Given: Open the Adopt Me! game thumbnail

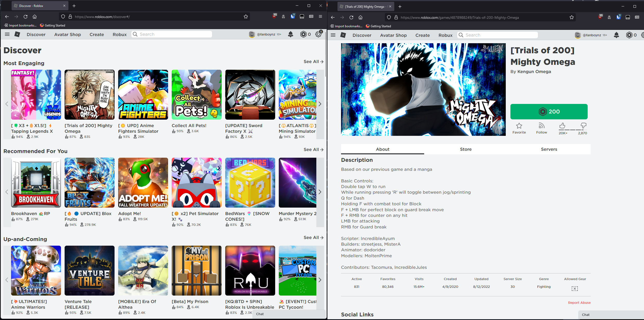Looking at the screenshot, I should [143, 183].
